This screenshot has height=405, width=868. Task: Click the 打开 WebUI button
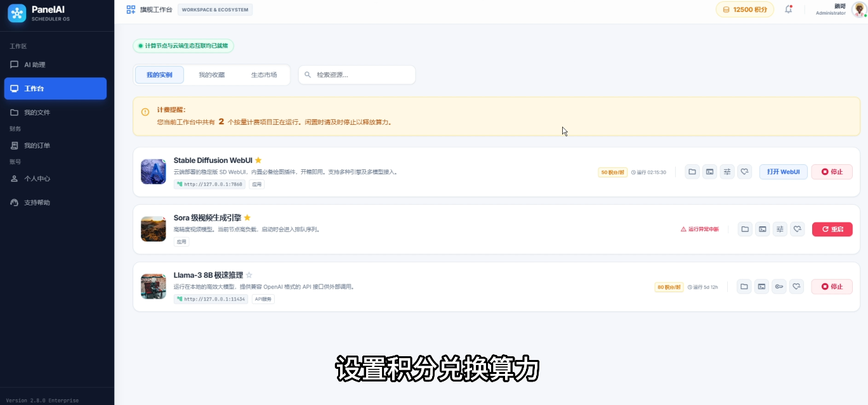coord(783,172)
